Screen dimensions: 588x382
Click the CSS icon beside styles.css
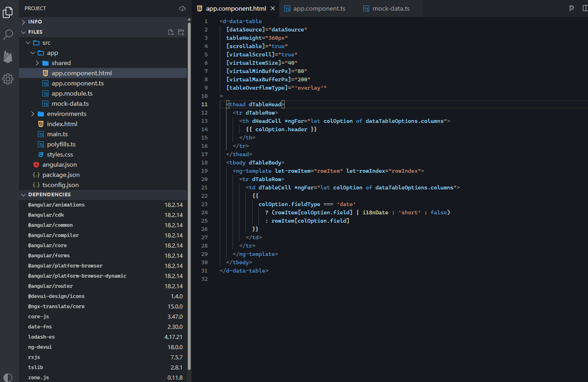(41, 154)
